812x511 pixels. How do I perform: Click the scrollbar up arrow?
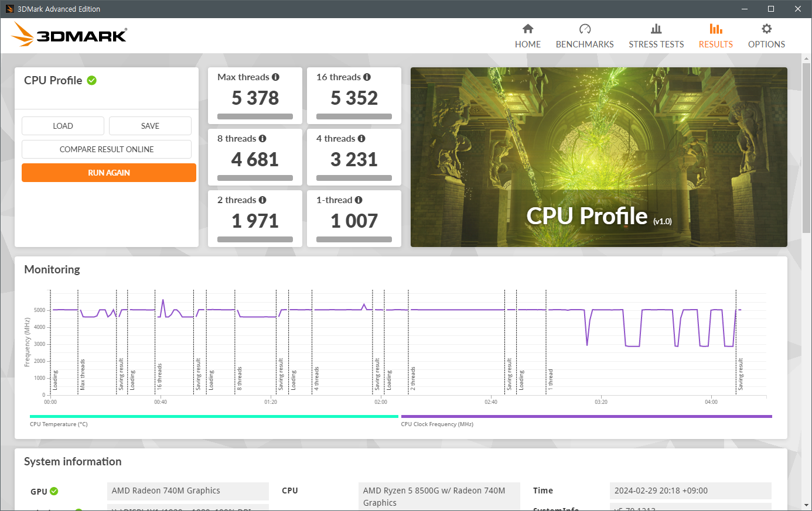click(806, 57)
